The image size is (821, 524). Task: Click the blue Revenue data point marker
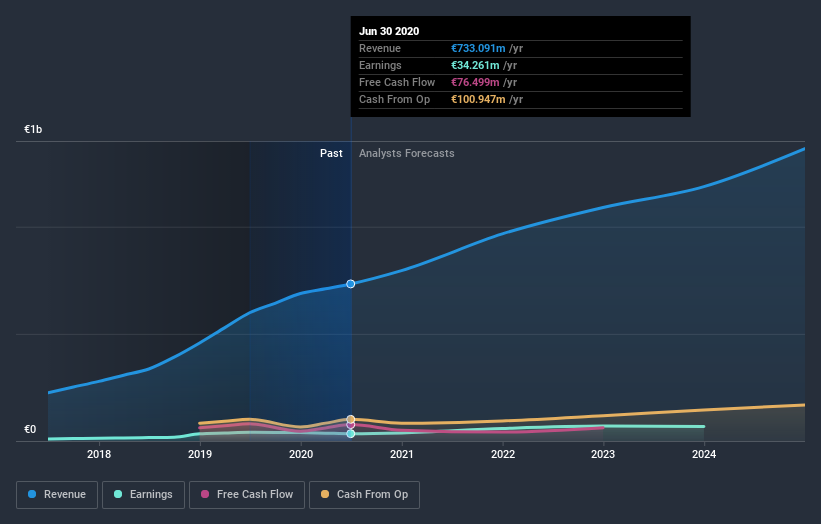coord(351,284)
